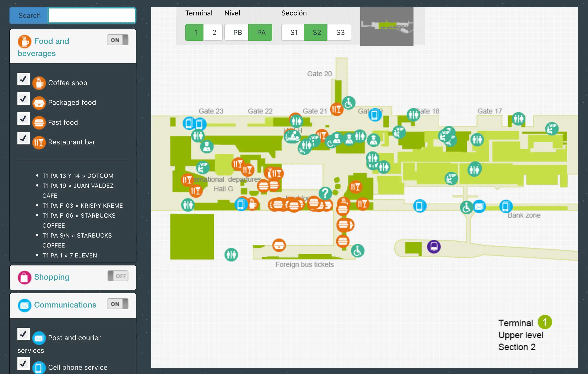This screenshot has height=374, width=588.
Task: Uncheck the Fast food filter
Action: (23, 119)
